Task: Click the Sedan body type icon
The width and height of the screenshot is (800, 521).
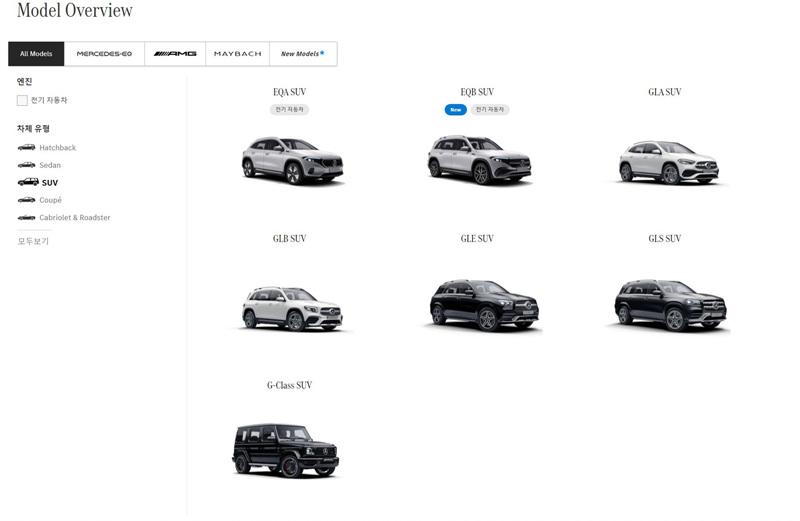Action: pos(27,165)
